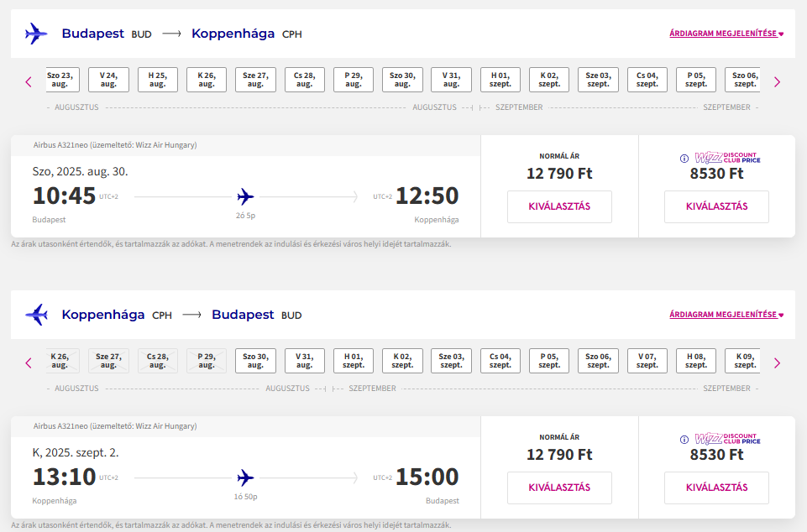This screenshot has width=807, height=532.
Task: Select outbound date H 01, szept.
Action: click(x=500, y=80)
